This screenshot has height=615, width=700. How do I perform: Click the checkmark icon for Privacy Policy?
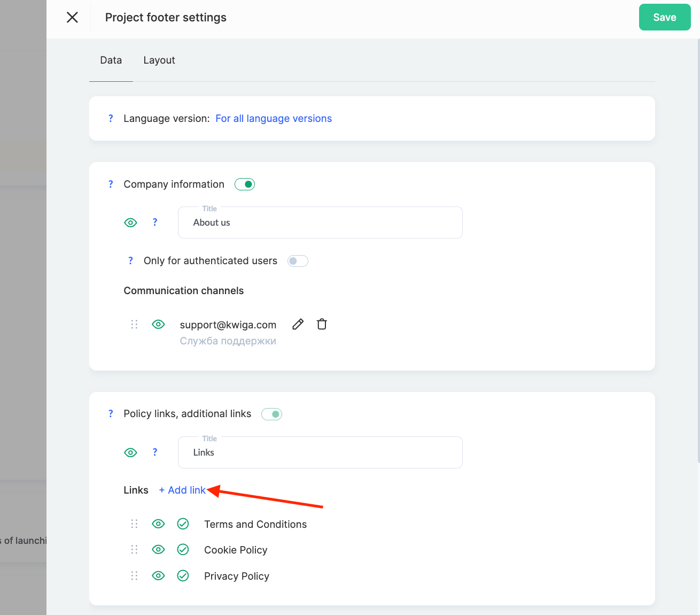[183, 575]
